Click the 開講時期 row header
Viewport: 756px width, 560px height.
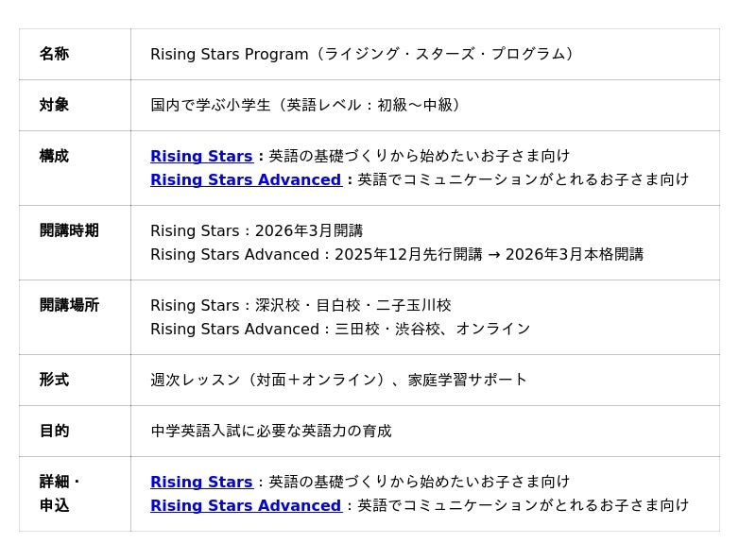pos(69,230)
